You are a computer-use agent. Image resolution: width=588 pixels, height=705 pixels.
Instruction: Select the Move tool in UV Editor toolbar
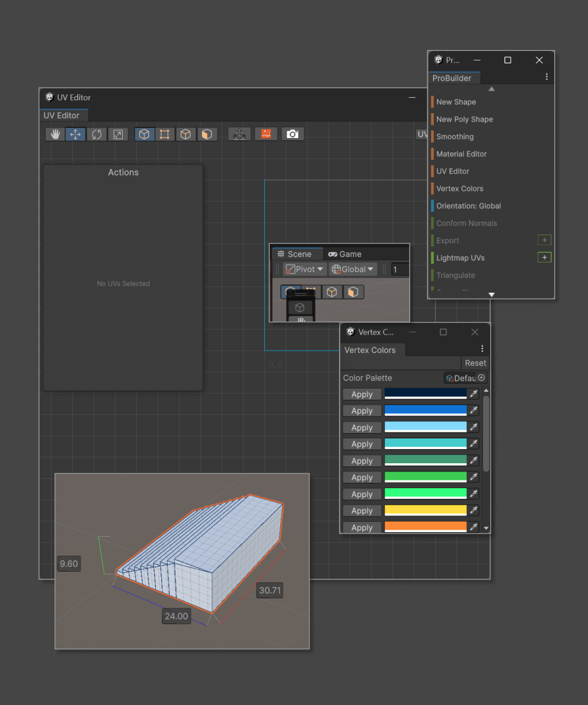76,134
